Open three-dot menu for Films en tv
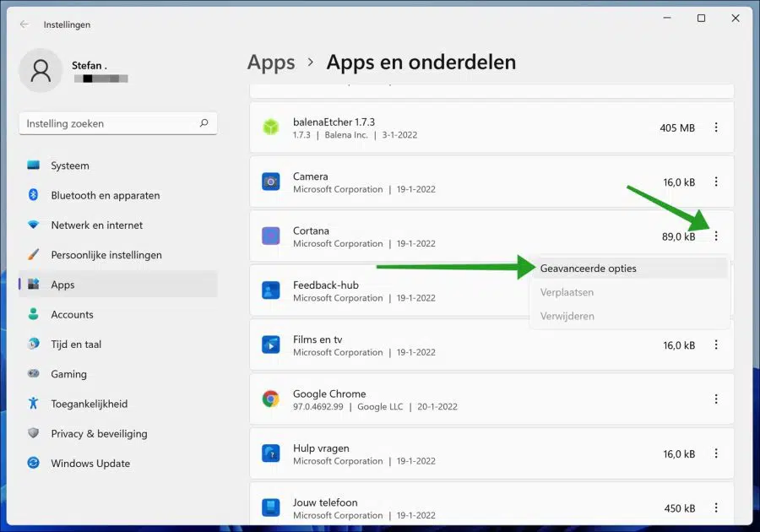Screen dimensions: 760x532 pos(716,345)
